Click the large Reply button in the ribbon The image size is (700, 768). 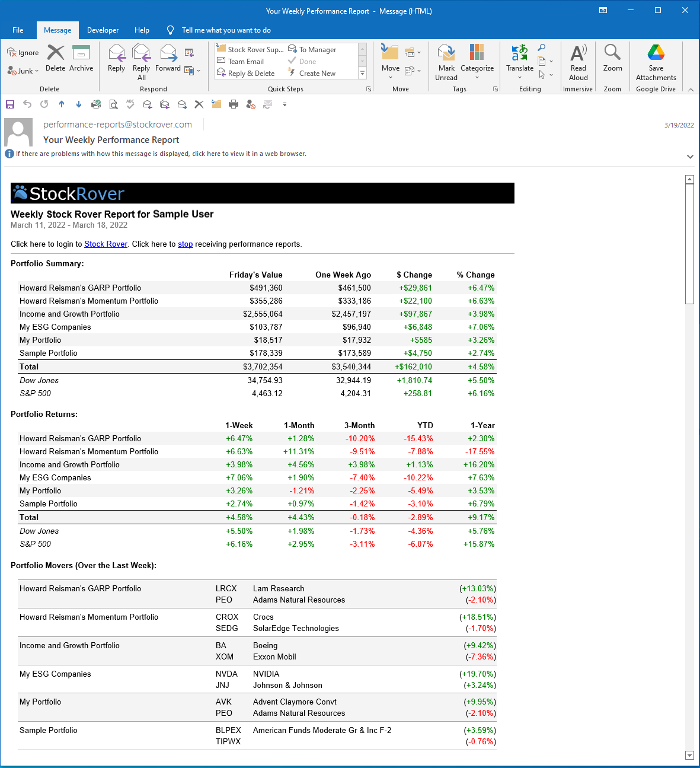point(117,58)
